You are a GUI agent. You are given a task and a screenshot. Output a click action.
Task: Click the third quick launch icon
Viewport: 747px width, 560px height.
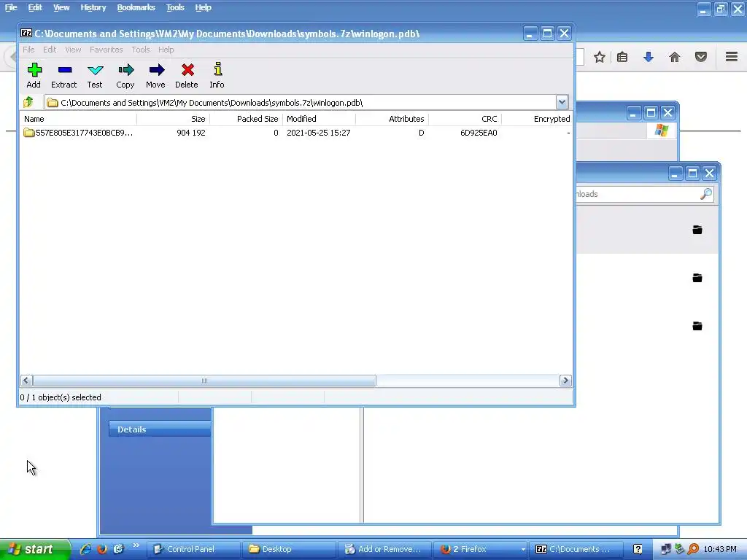point(119,548)
